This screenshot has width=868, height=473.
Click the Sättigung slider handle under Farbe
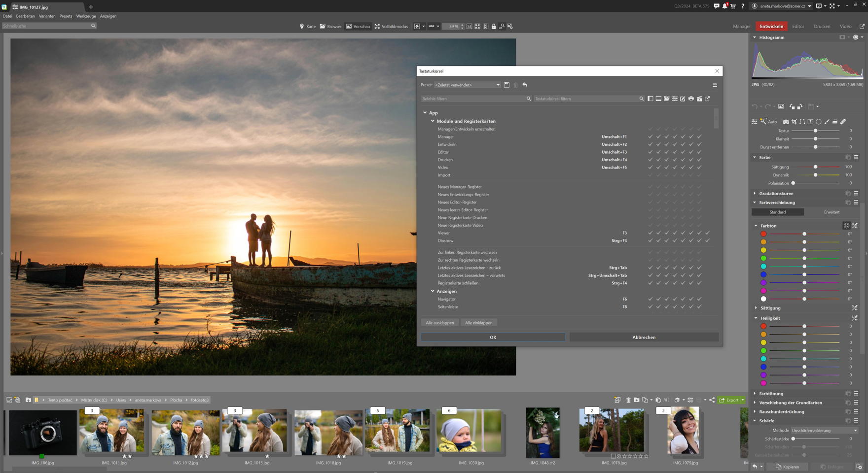[815, 167]
